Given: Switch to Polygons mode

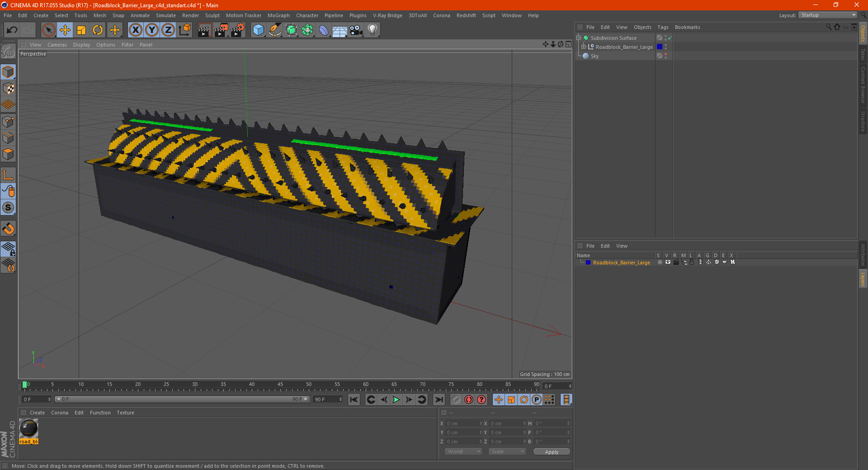Looking at the screenshot, I should [x=9, y=154].
